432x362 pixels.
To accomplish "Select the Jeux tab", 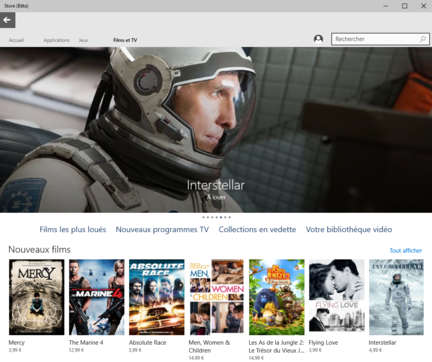I will coord(83,40).
